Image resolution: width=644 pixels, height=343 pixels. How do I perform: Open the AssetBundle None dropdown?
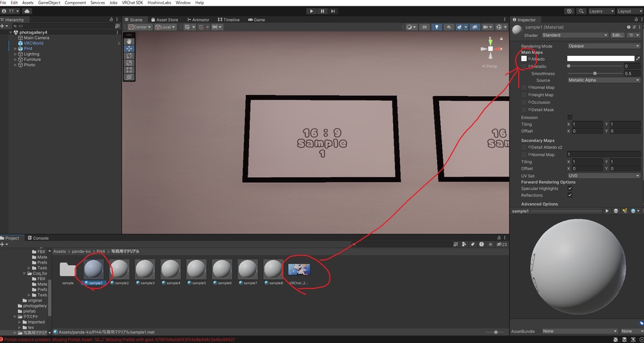pos(580,331)
